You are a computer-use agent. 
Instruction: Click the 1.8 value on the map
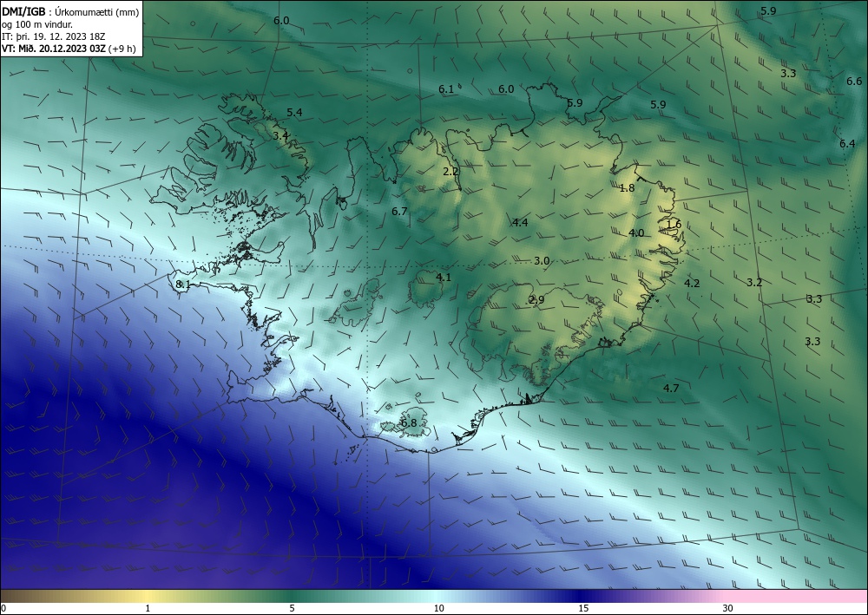click(627, 188)
